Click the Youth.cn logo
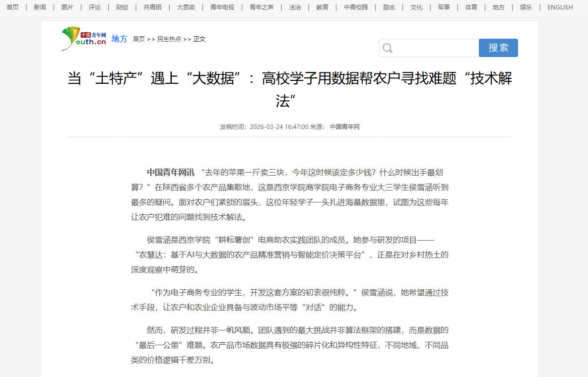588x377 pixels. (x=84, y=39)
